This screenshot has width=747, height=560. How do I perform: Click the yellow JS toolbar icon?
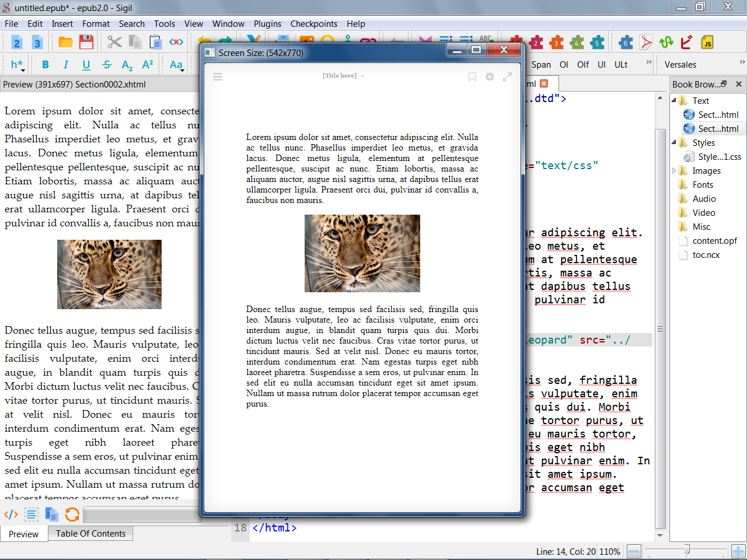pos(707,42)
